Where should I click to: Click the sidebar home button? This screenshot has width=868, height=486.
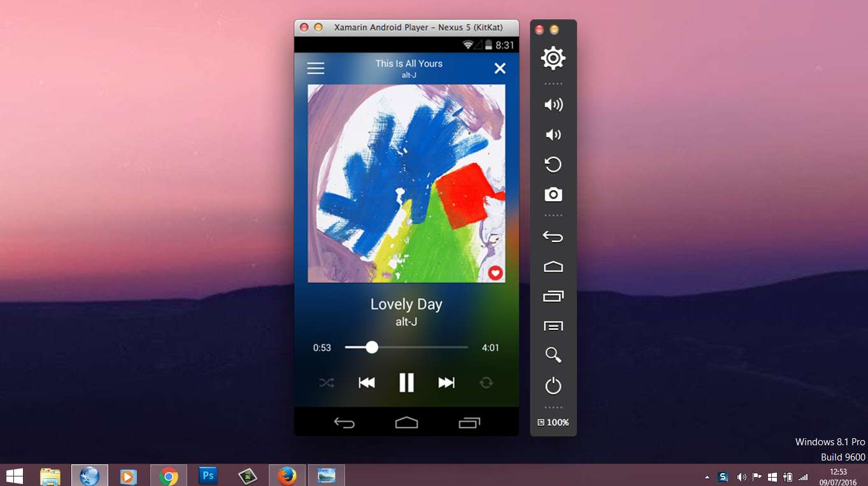(553, 267)
